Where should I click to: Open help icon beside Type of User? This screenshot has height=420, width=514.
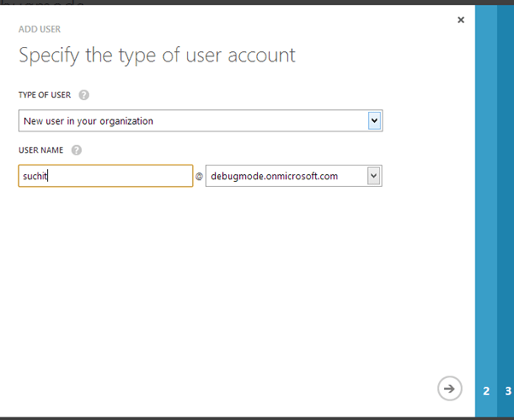coord(84,96)
